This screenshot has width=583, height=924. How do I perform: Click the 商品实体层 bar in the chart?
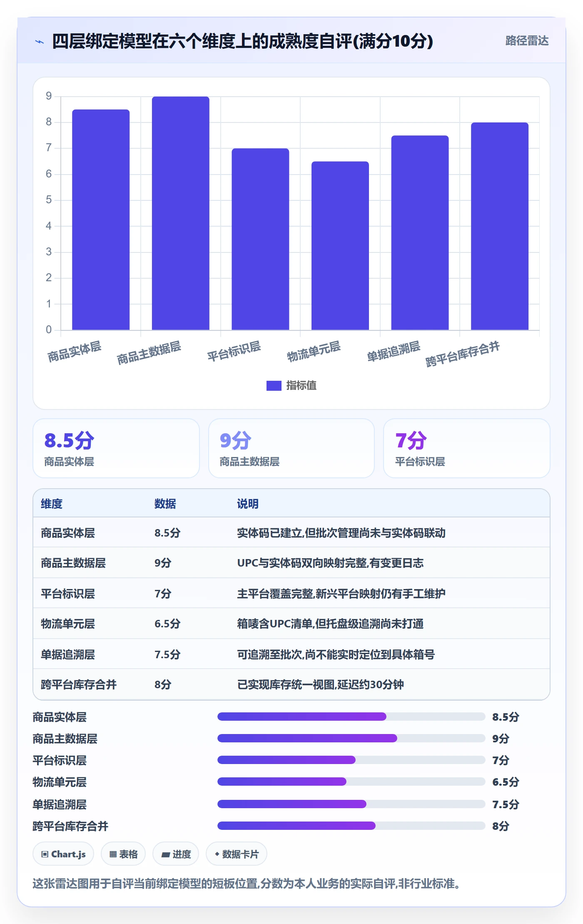tap(101, 220)
